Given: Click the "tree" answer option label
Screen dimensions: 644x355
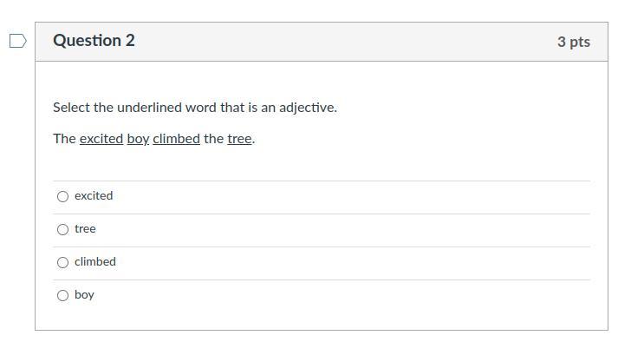Looking at the screenshot, I should [85, 229].
